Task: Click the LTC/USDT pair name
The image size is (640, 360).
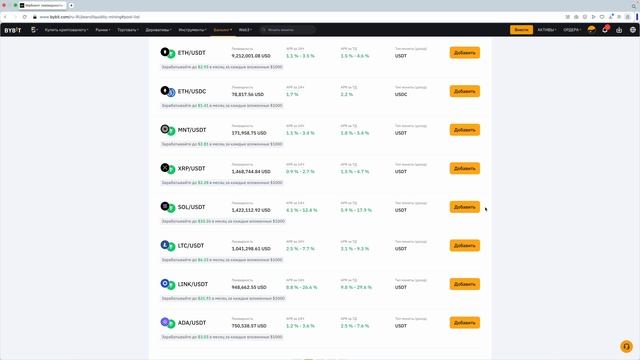Action: [191, 246]
